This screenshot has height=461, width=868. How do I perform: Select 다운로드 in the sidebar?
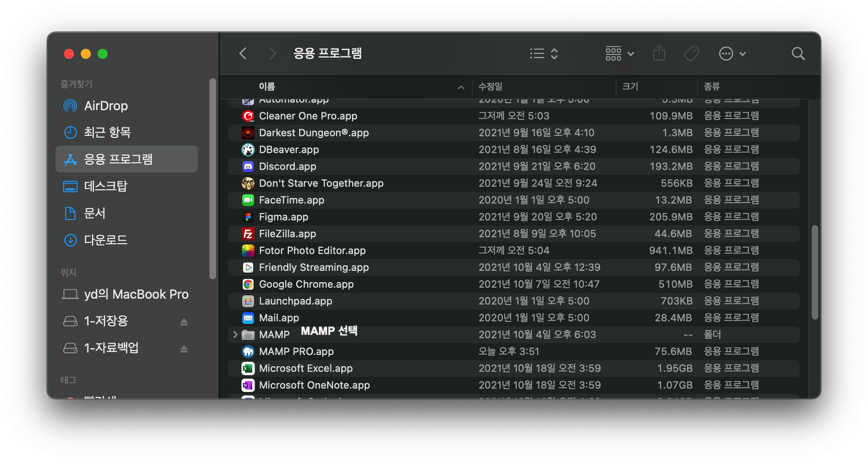[126, 240]
